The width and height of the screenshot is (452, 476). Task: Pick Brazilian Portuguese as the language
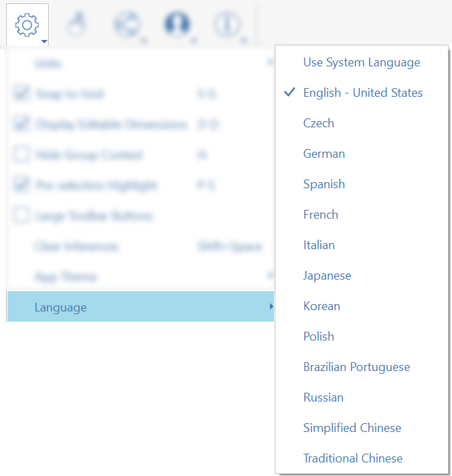pyautogui.click(x=357, y=367)
